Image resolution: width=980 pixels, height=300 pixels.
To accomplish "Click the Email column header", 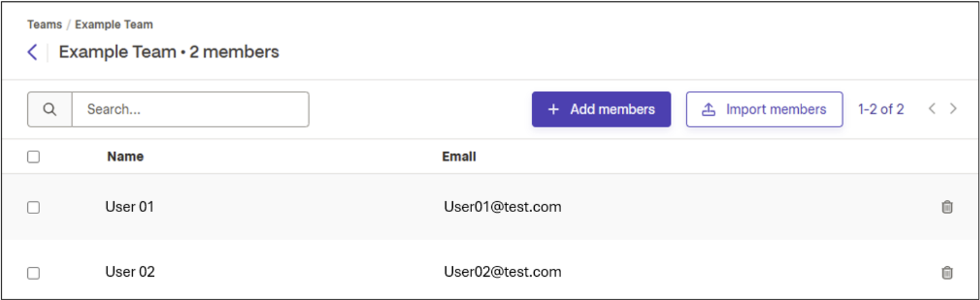I will (459, 156).
